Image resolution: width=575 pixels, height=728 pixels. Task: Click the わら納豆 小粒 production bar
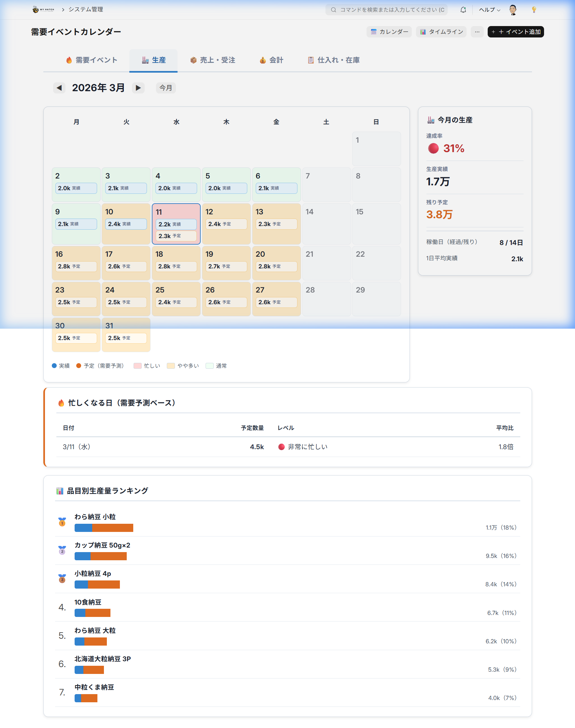(104, 528)
